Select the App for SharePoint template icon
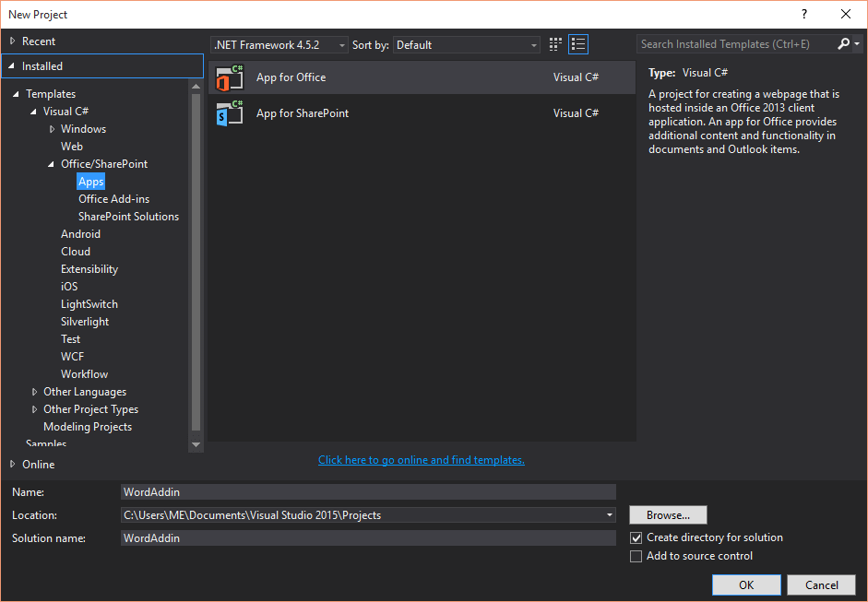The width and height of the screenshot is (868, 602). pyautogui.click(x=230, y=113)
